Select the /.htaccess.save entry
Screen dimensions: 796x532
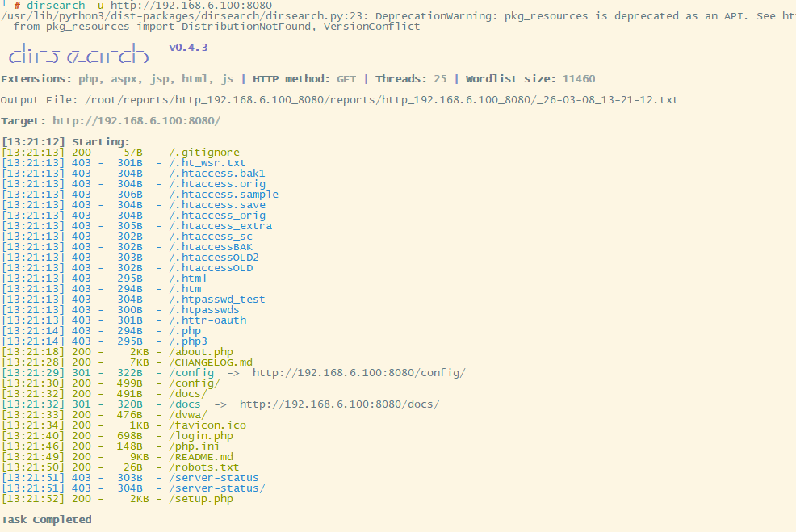pos(217,204)
